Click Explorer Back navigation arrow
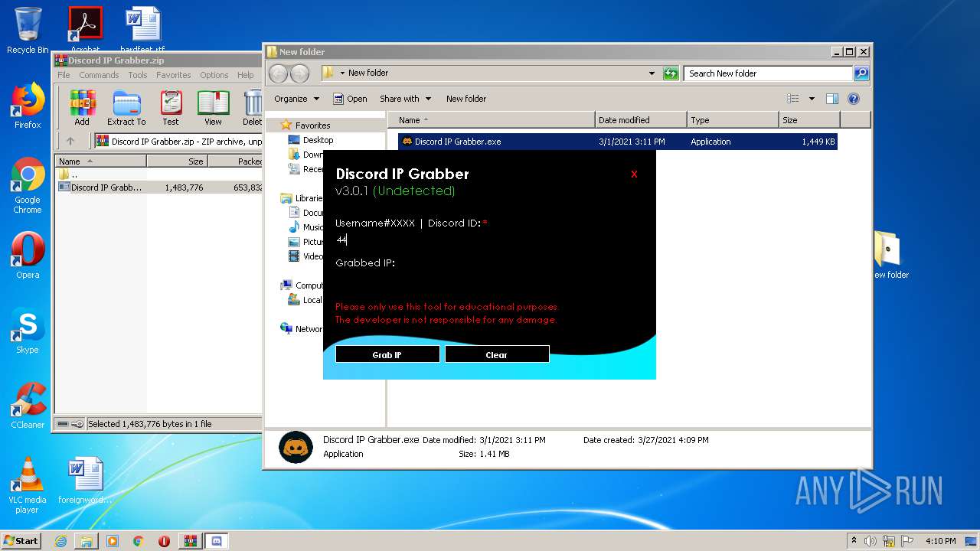 279,73
